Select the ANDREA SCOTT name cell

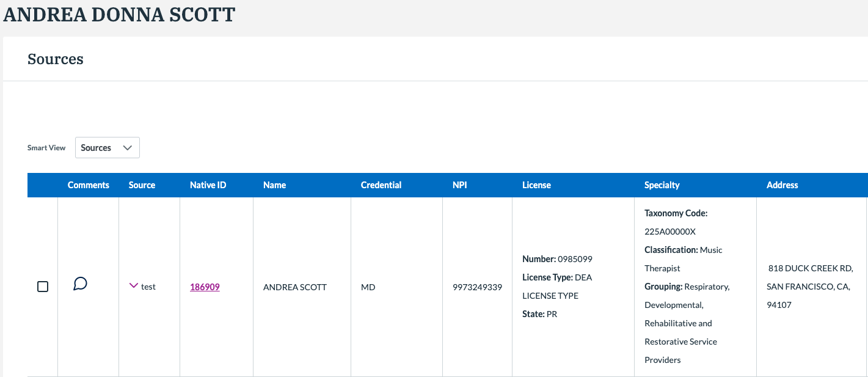click(295, 287)
